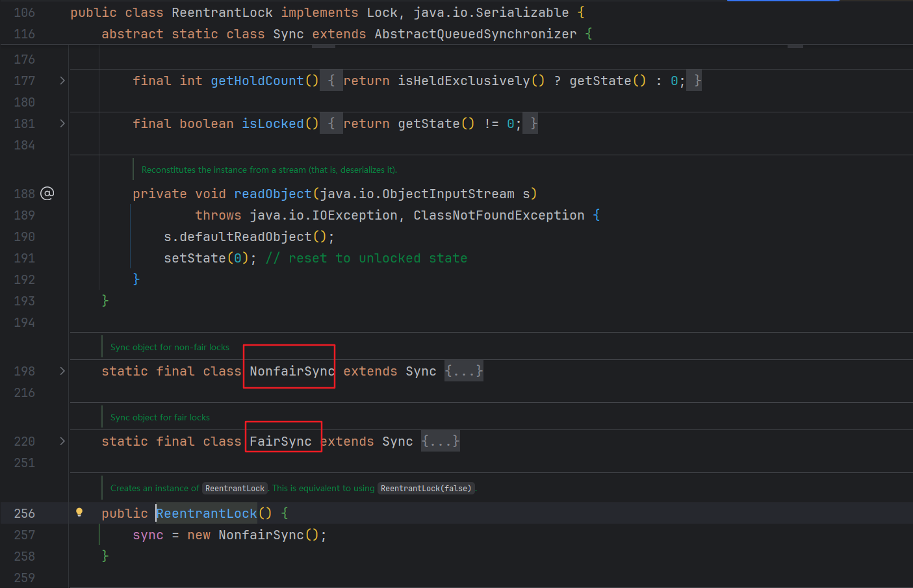Click the @ gutter icon beside line 188
Screen dimensions: 913x588
pos(47,194)
